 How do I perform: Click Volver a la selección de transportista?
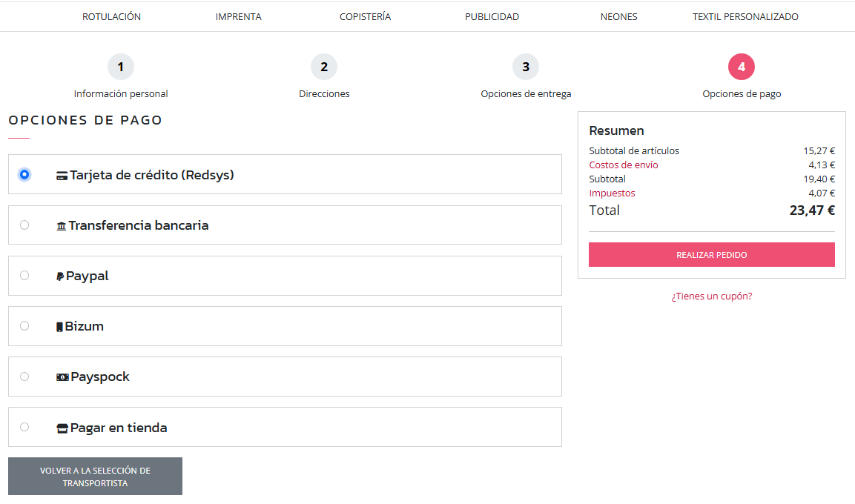click(95, 477)
